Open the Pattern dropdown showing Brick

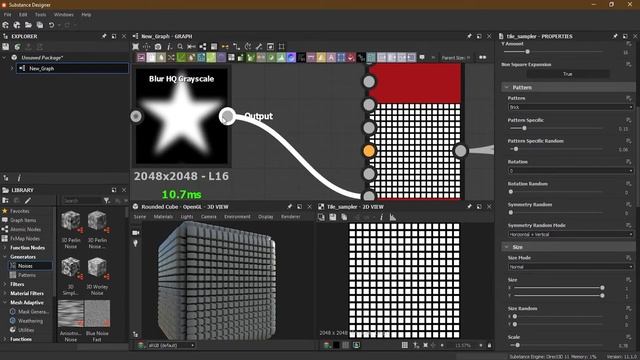[x=570, y=107]
